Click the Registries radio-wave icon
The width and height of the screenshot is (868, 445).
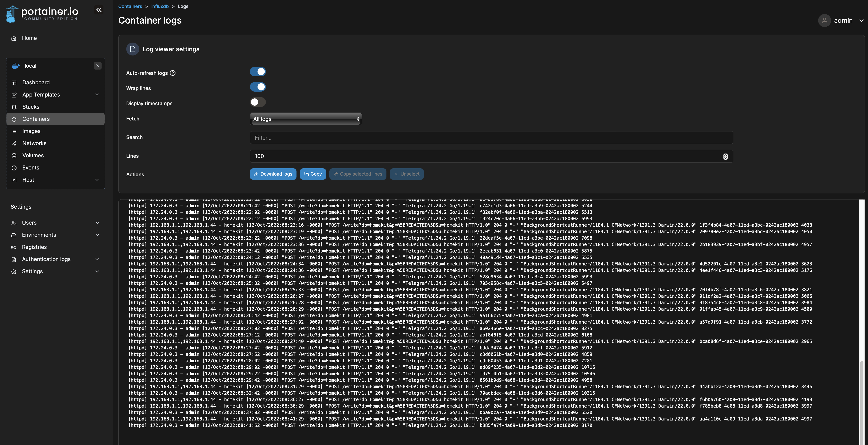tap(14, 247)
